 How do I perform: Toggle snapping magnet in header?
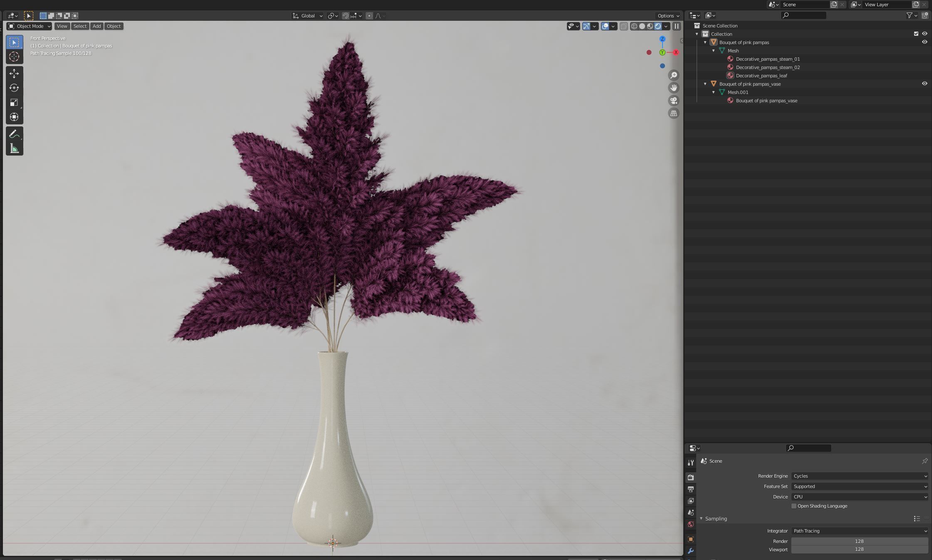346,16
